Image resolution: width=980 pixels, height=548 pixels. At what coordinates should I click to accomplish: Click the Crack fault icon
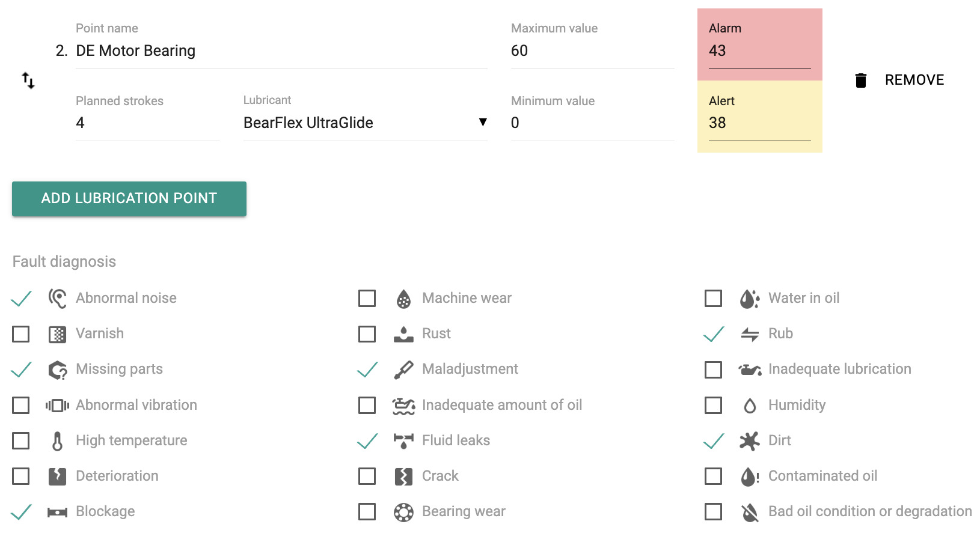pos(403,476)
